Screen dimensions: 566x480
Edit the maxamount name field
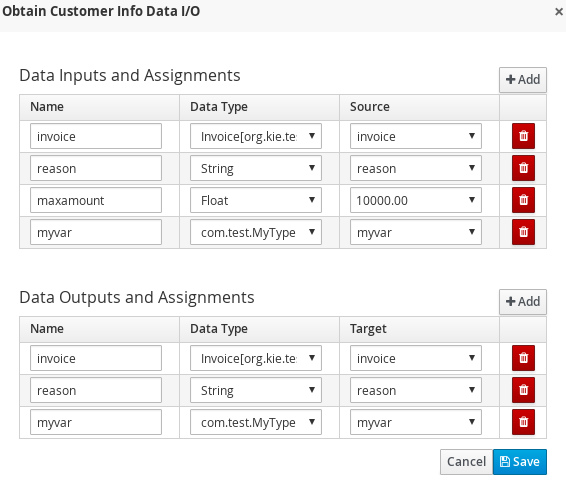[96, 200]
